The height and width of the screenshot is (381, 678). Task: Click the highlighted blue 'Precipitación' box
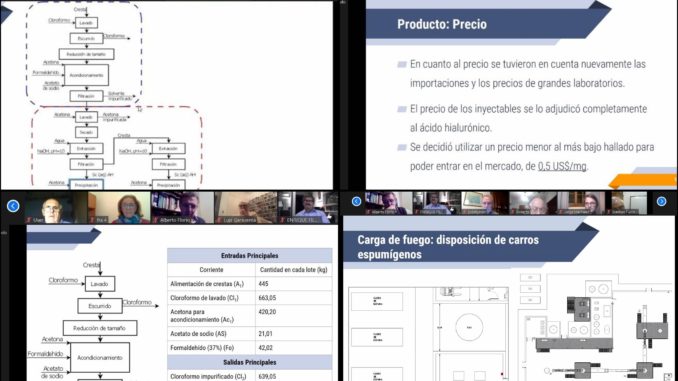click(86, 185)
